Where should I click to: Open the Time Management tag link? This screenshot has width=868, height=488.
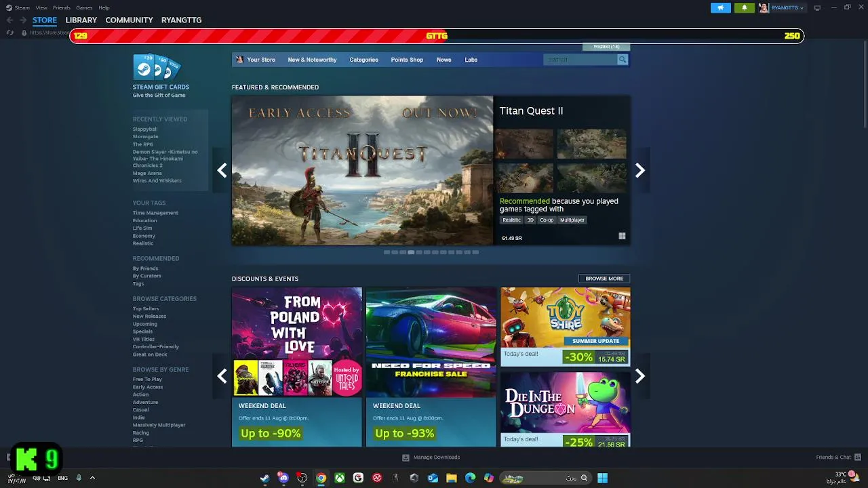click(x=155, y=213)
